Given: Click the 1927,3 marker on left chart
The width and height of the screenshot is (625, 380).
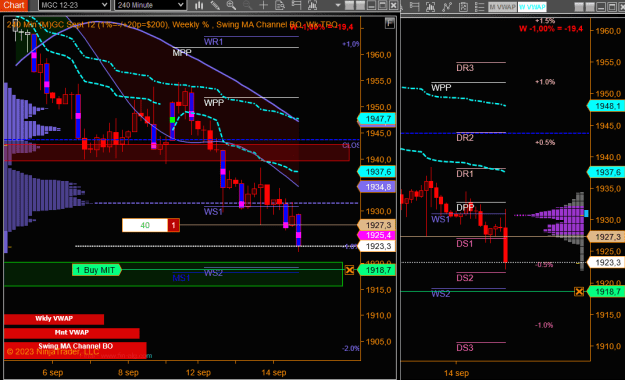Looking at the screenshot, I should click(x=377, y=225).
